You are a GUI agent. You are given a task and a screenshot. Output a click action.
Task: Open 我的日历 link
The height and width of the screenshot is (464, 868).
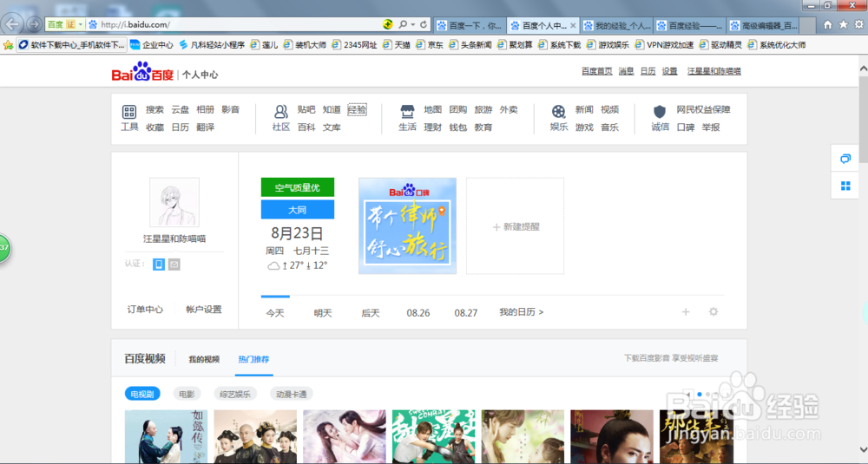click(521, 312)
